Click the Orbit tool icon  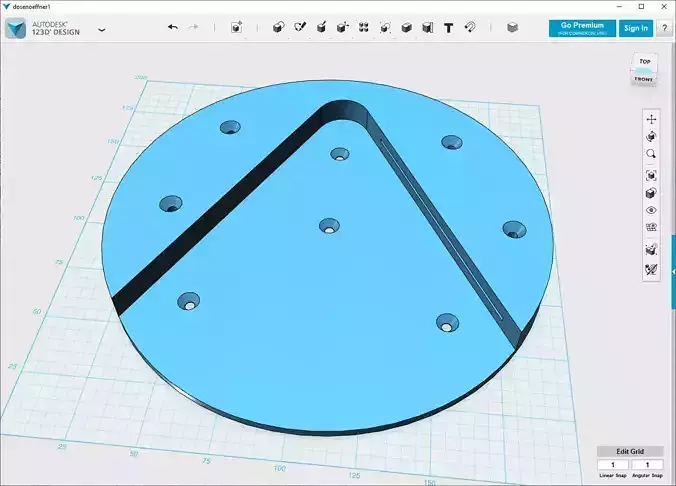point(651,137)
